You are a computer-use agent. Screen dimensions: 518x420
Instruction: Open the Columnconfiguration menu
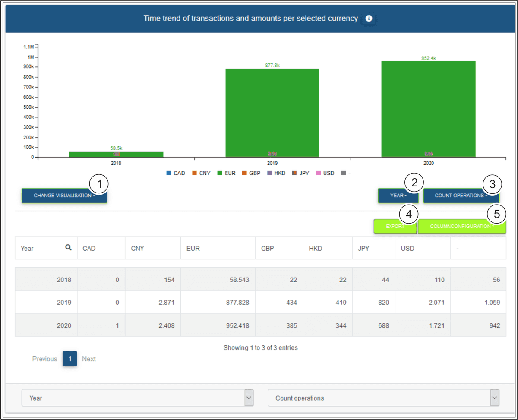pyautogui.click(x=461, y=226)
